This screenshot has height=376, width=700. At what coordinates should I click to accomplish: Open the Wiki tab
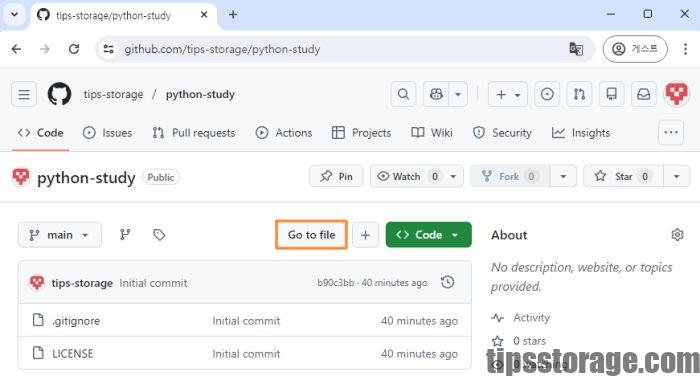432,133
